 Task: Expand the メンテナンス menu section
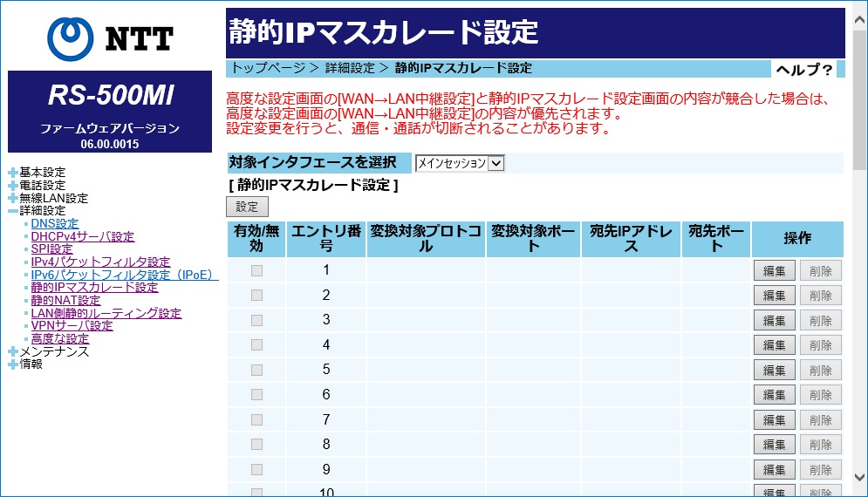tap(13, 351)
